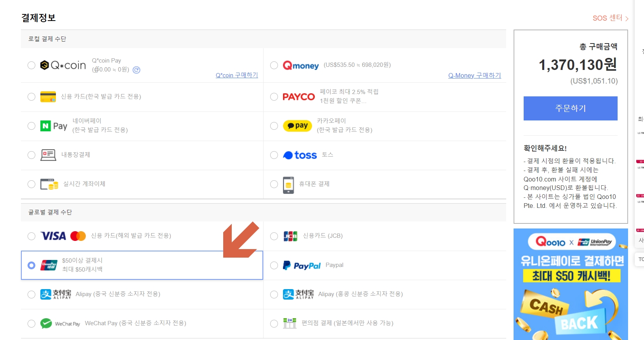Open the SOS 센터 link
644x340 pixels.
(610, 18)
